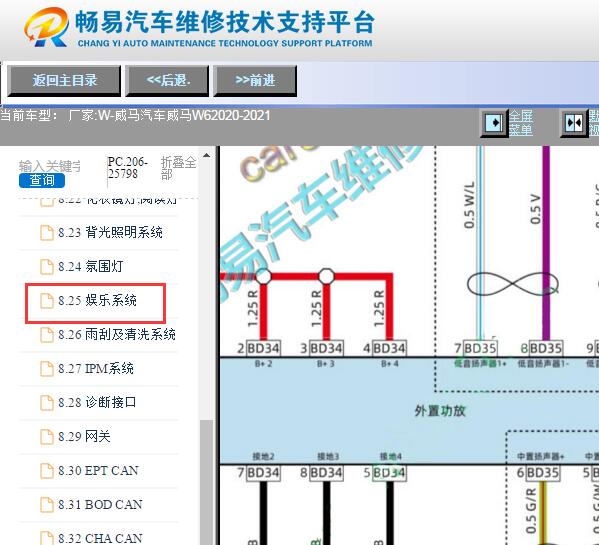Open tree item 8.24 氛围灯
599x545 pixels.
click(91, 266)
